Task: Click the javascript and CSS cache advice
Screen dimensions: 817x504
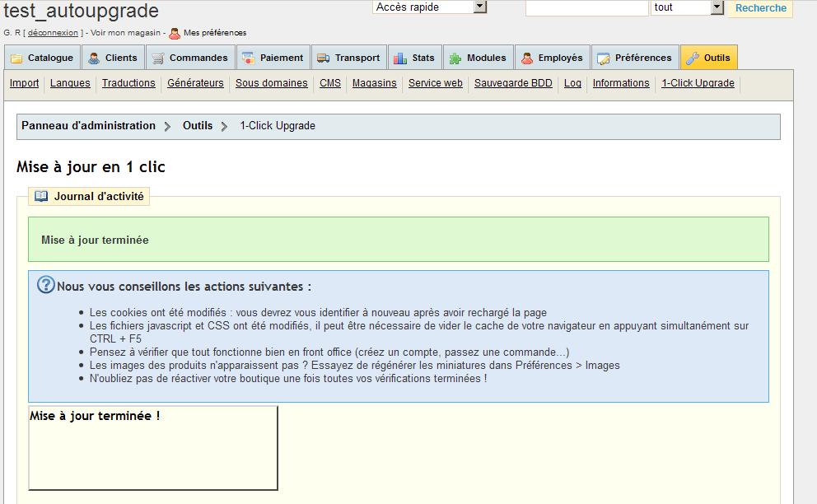Action: (419, 332)
